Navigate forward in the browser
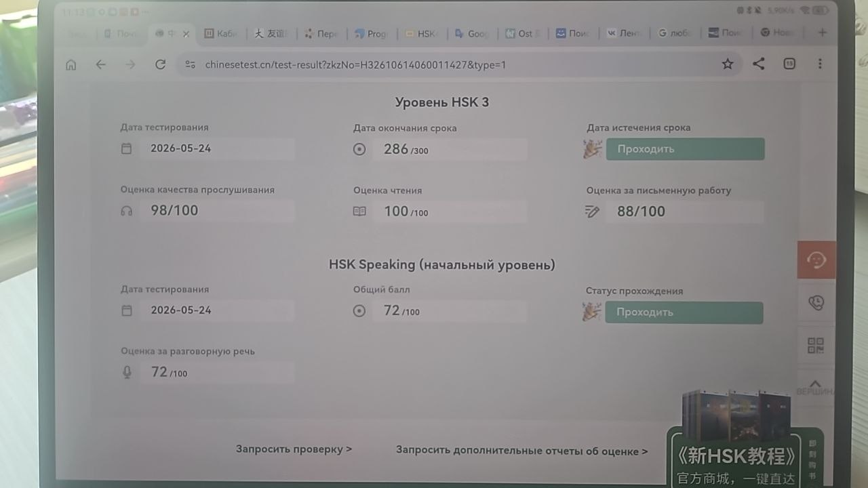 [131, 64]
